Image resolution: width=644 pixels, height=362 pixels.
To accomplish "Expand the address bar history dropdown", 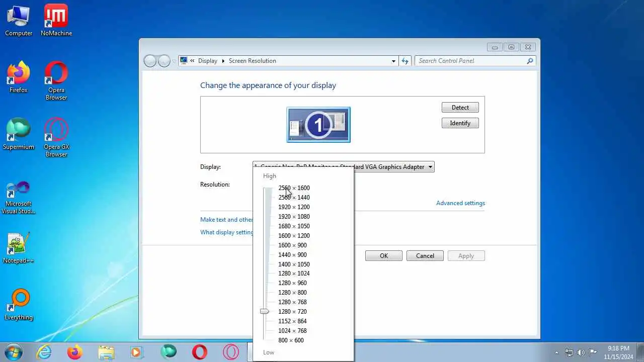I will pos(393,61).
